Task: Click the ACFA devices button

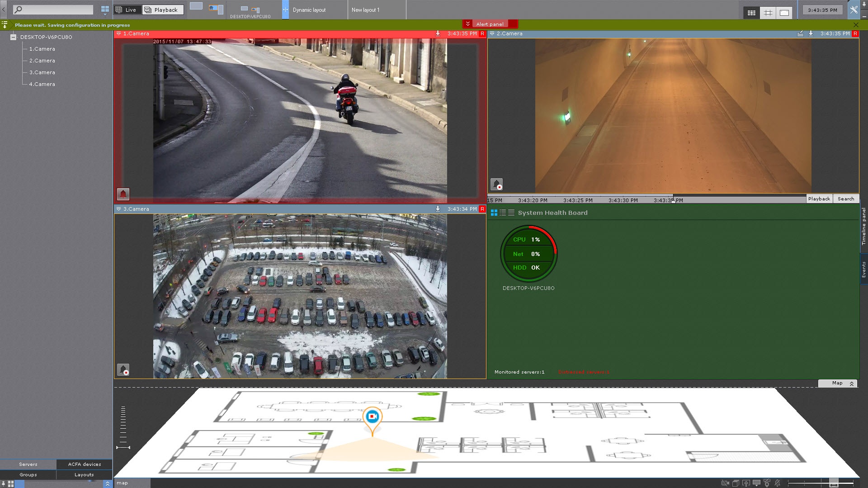Action: point(85,464)
